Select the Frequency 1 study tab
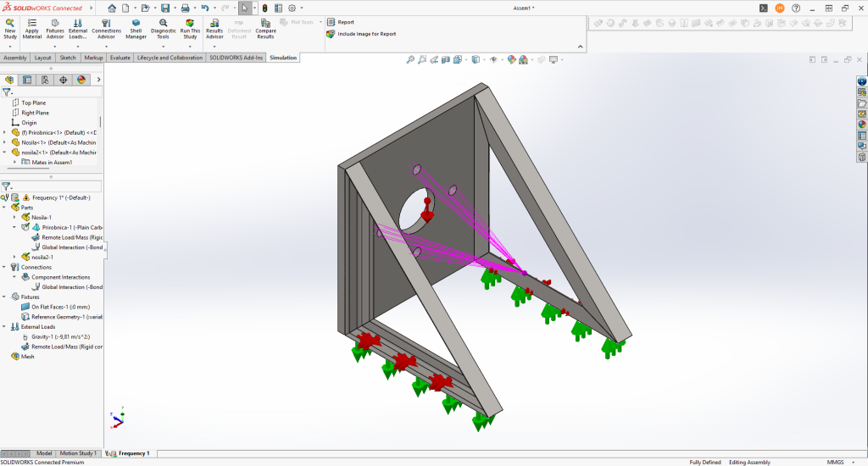 (x=129, y=453)
